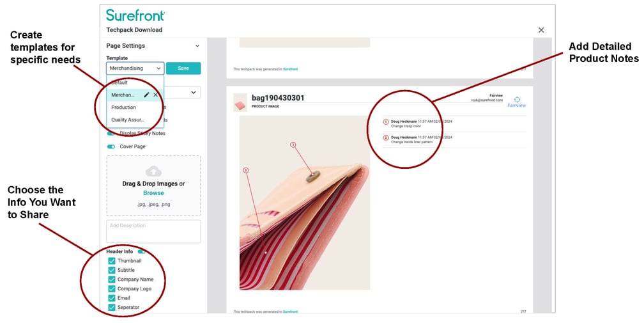Image resolution: width=644 pixels, height=323 pixels.
Task: Choose Quality Assurance template option
Action: click(x=128, y=120)
